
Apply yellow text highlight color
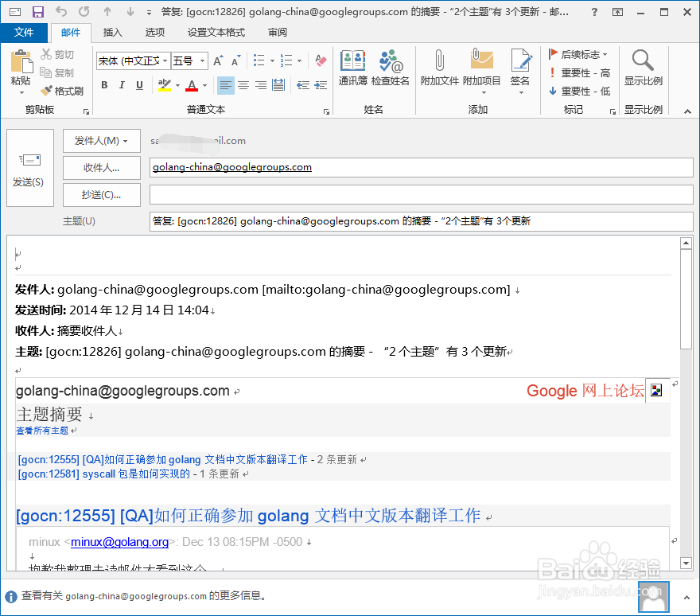point(165,85)
